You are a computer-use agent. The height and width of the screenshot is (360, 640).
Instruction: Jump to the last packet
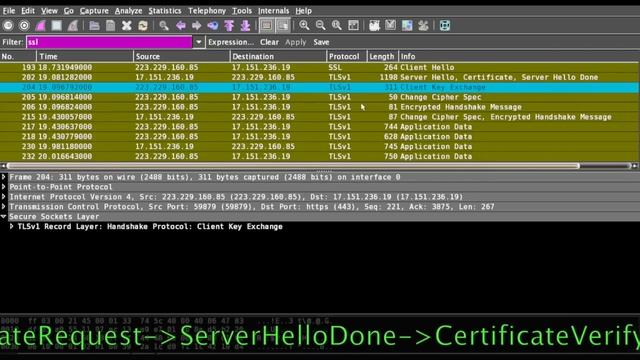245,26
